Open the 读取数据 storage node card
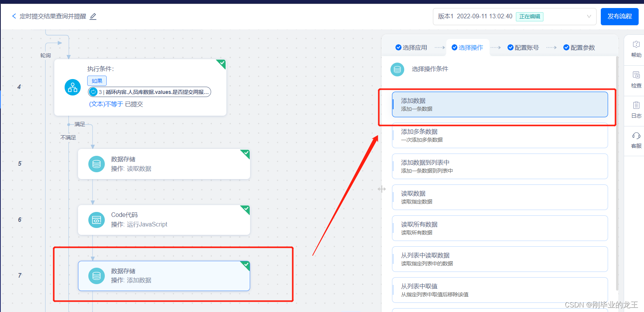 [x=164, y=164]
